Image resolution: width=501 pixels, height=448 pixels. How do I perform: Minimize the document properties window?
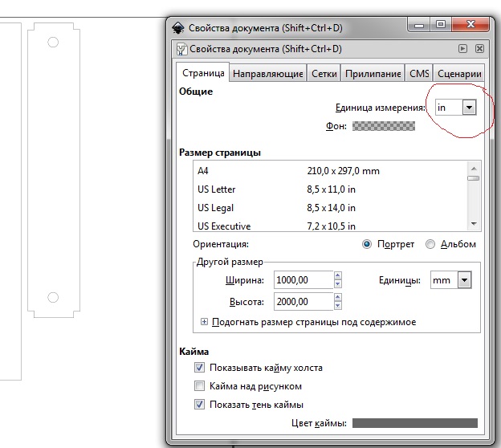(419, 25)
